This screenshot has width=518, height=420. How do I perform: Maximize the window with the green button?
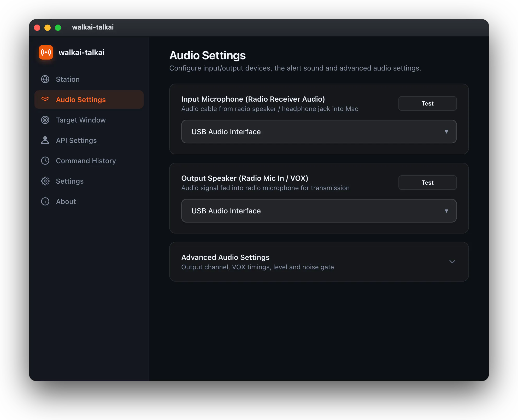point(58,27)
